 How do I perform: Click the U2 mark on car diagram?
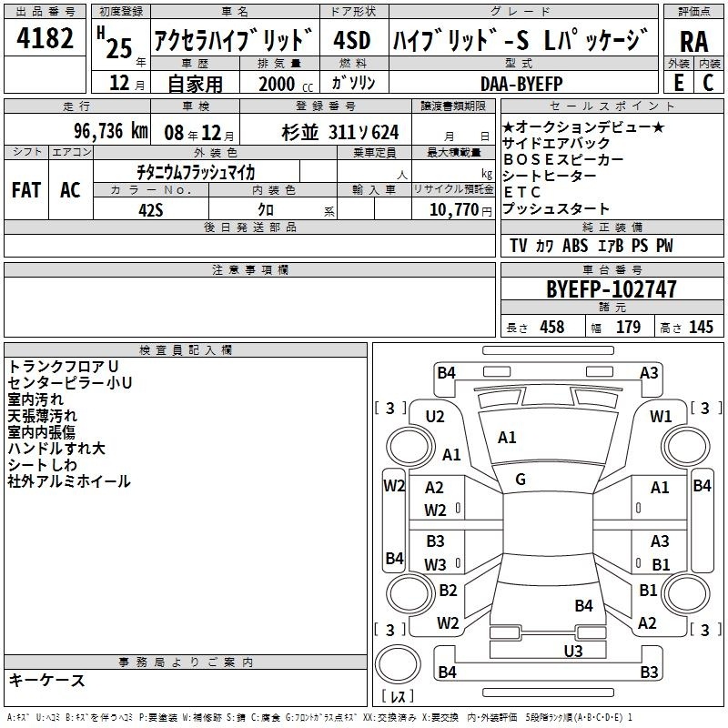(435, 416)
